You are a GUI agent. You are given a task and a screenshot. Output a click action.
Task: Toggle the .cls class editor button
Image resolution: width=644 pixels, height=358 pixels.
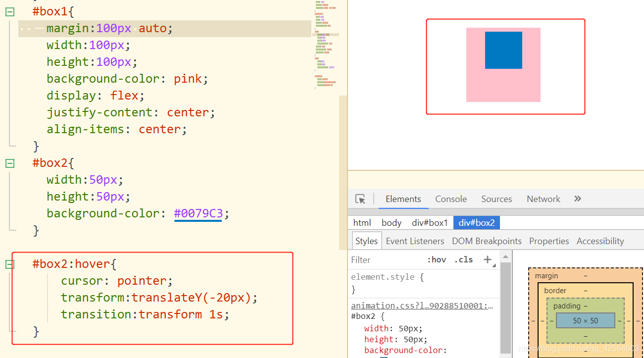(464, 259)
